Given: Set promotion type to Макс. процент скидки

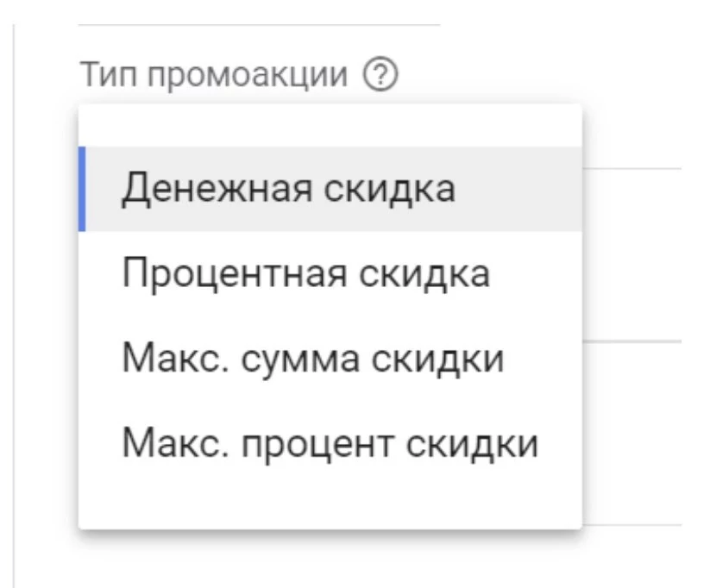Looking at the screenshot, I should pos(330,444).
